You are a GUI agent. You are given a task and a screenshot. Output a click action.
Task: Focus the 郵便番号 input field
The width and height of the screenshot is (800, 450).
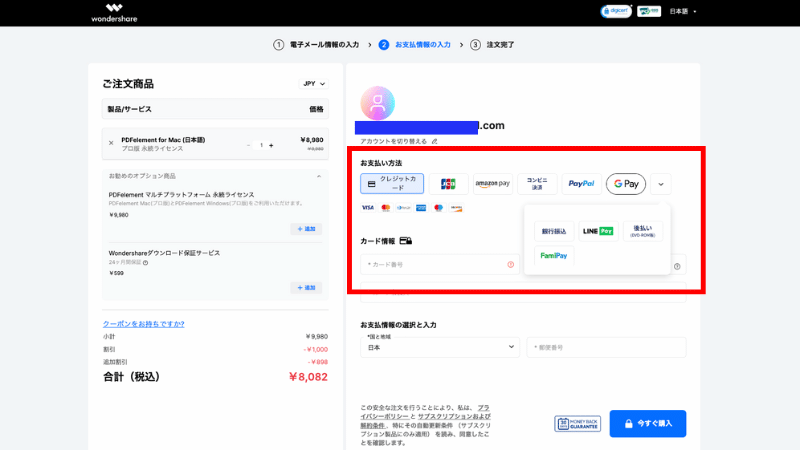click(x=606, y=347)
